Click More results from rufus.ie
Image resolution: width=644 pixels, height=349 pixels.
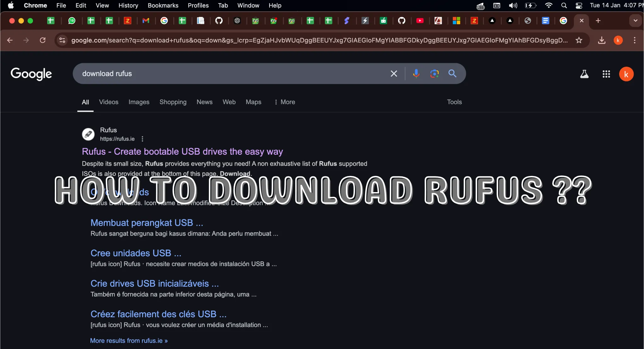click(x=129, y=341)
